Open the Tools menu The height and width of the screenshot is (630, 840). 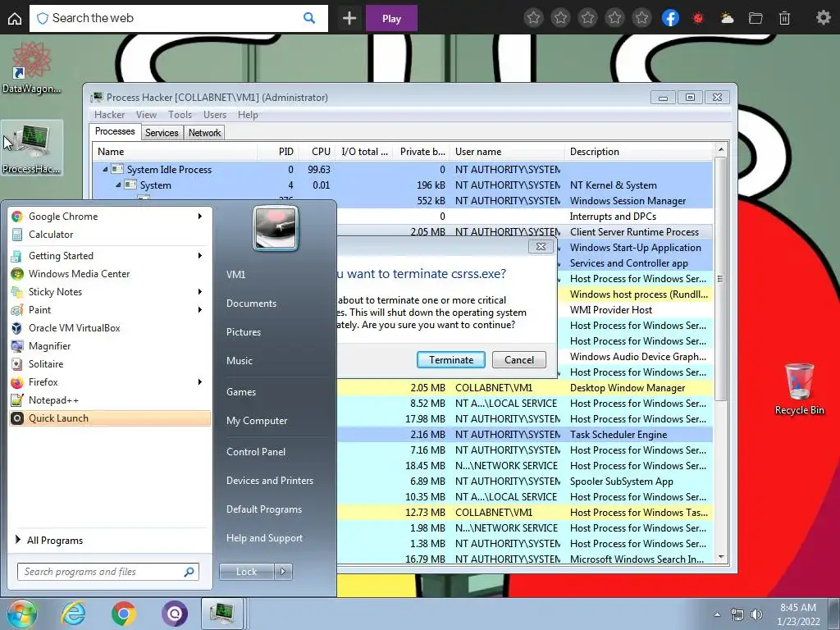(x=180, y=115)
